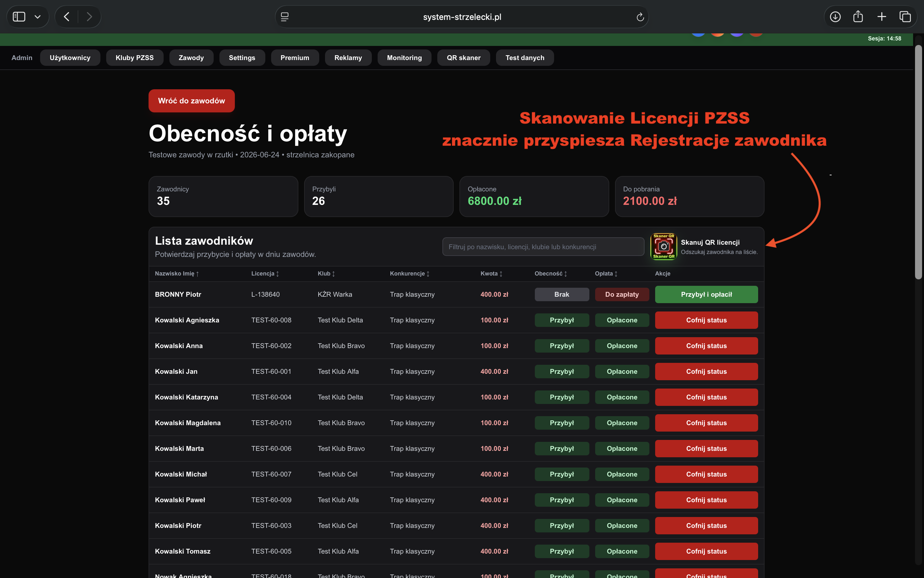
Task: Click Cofnij status for Kowalski Agnieszka
Action: coord(706,320)
